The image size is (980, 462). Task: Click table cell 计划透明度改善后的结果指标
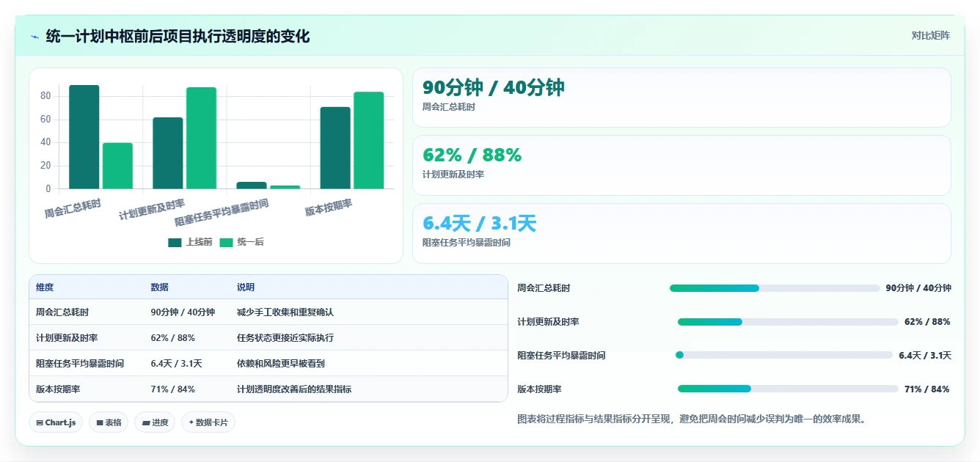294,389
